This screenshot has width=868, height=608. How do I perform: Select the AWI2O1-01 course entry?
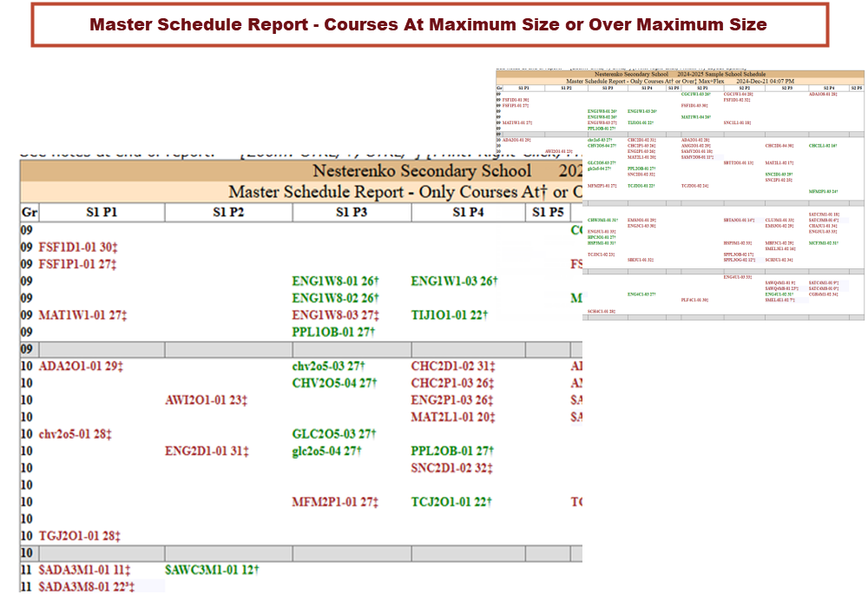coord(207,400)
